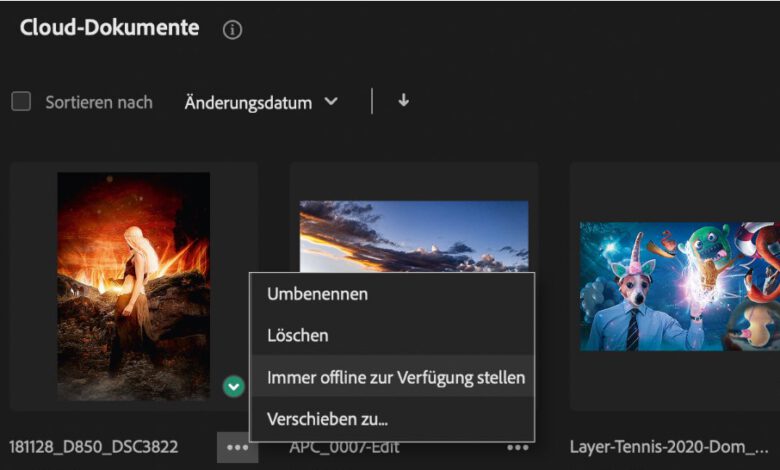
Task: Click the Cloud-Dokumente heading
Action: (x=109, y=28)
